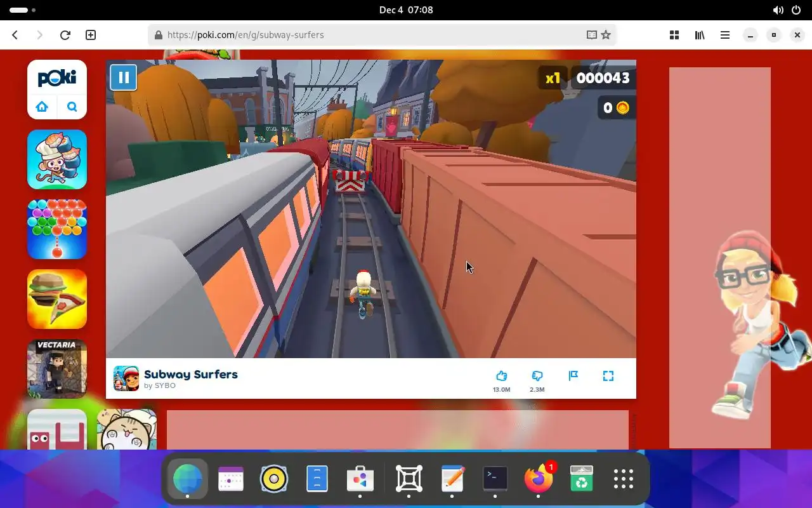Report the game using flag icon
This screenshot has width=812, height=508.
click(573, 376)
